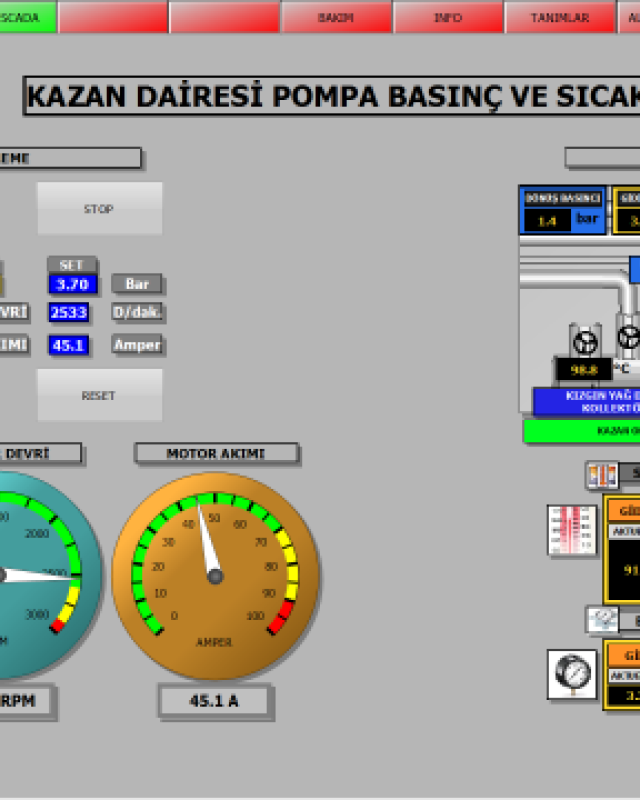Image resolution: width=640 pixels, height=800 pixels.
Task: Click the RPM readout box
Action: pyautogui.click(x=26, y=701)
